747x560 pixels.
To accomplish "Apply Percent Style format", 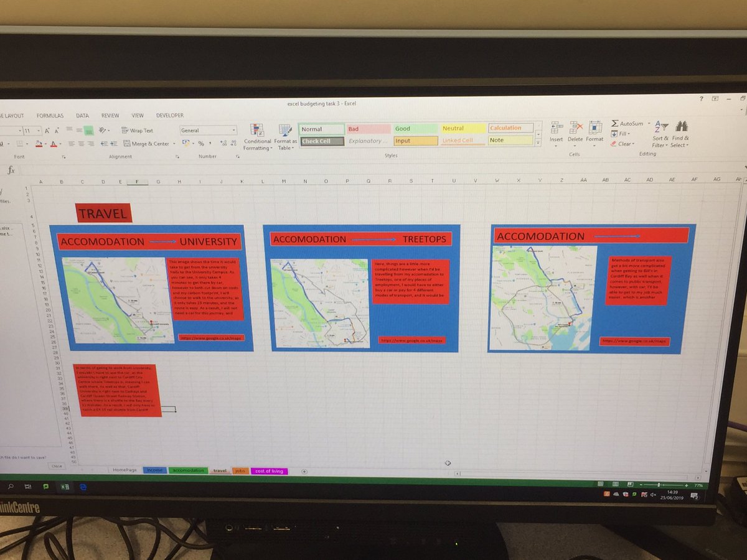I will (201, 144).
